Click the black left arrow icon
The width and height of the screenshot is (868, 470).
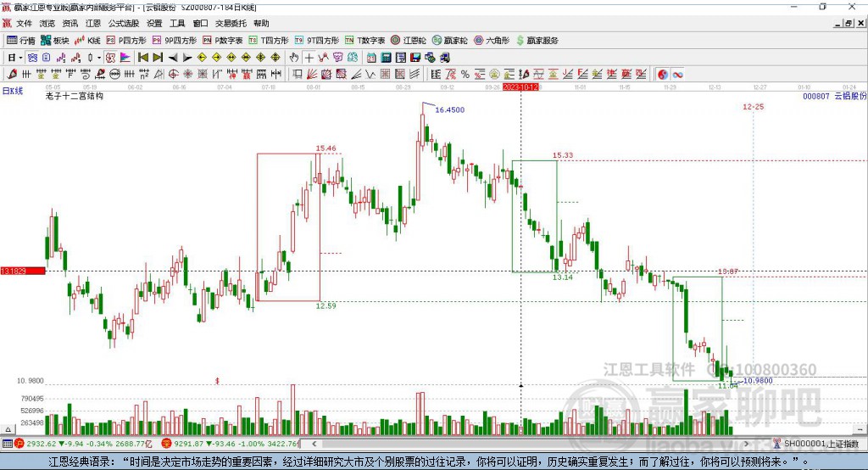click(173, 58)
